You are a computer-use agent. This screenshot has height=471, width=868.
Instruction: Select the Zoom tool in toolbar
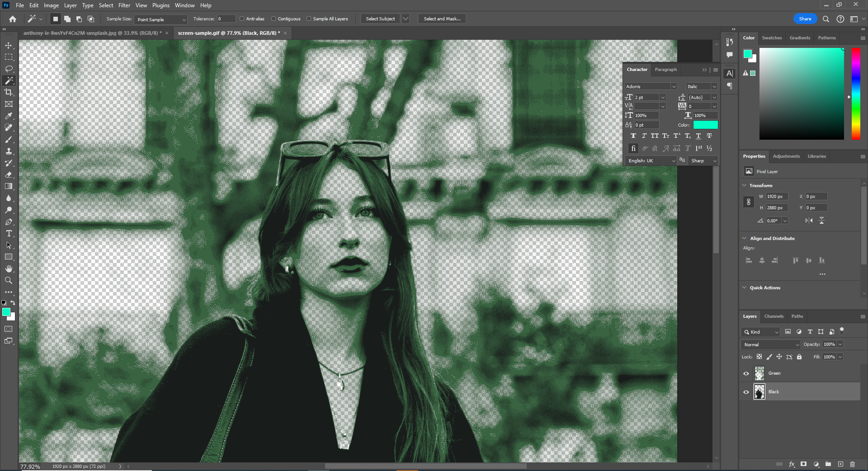pyautogui.click(x=9, y=281)
